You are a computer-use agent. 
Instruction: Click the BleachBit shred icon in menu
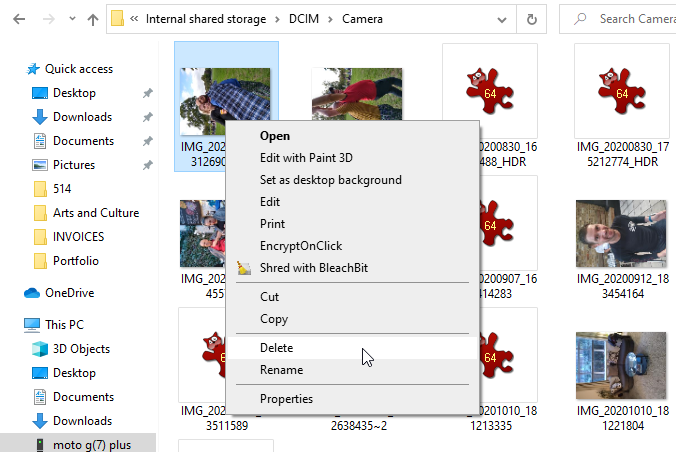[x=243, y=267]
